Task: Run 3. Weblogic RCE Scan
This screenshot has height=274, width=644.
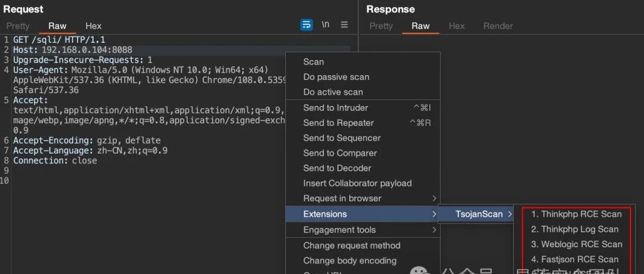Action: pyautogui.click(x=576, y=244)
